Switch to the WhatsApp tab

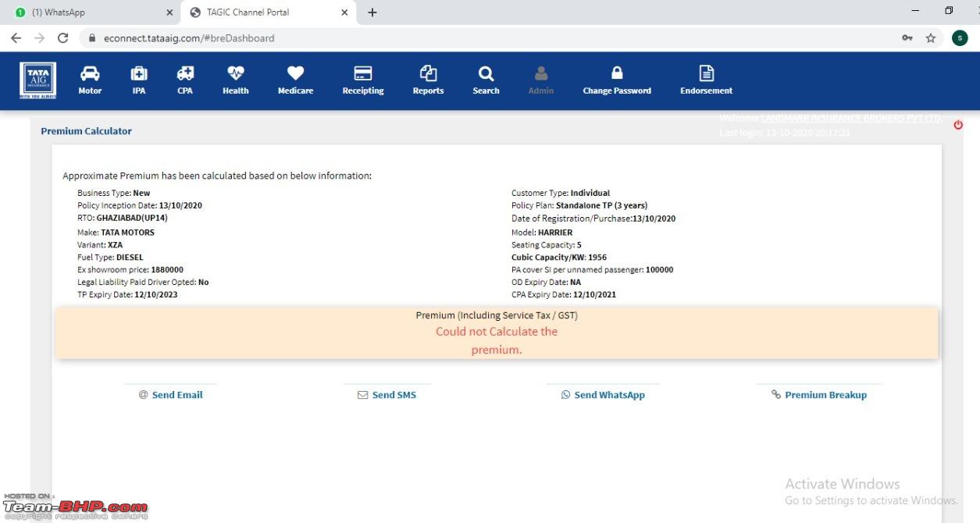pyautogui.click(x=92, y=12)
